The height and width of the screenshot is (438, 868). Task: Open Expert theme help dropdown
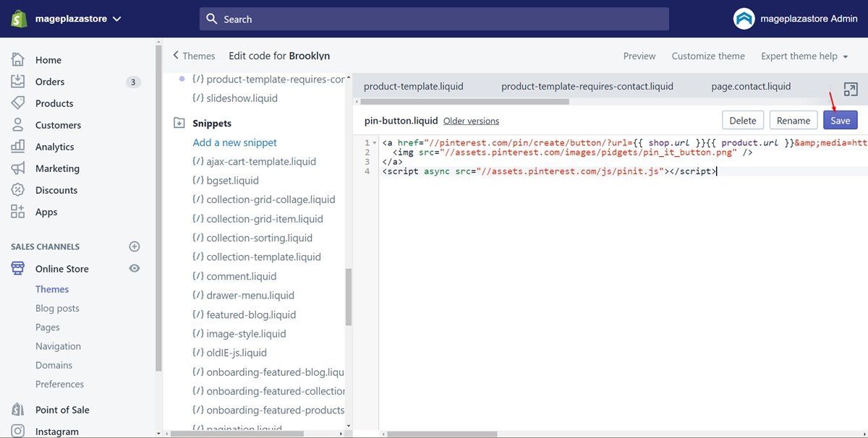coord(804,56)
